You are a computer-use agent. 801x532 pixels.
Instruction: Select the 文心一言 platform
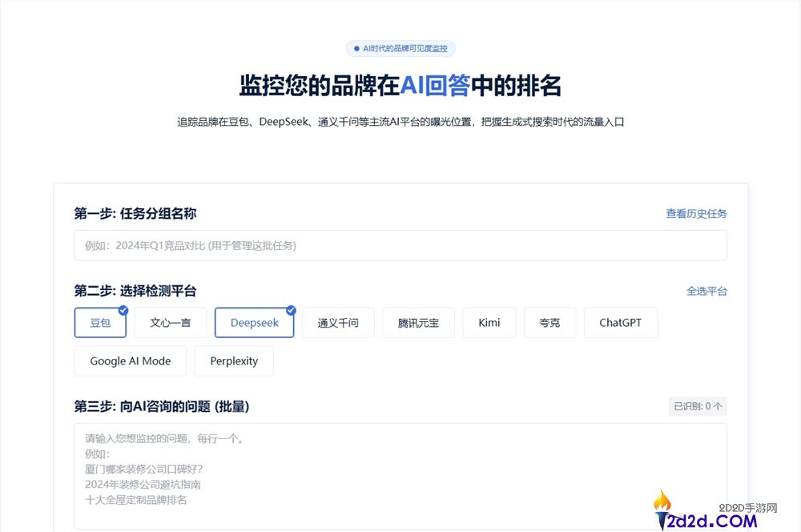point(171,322)
